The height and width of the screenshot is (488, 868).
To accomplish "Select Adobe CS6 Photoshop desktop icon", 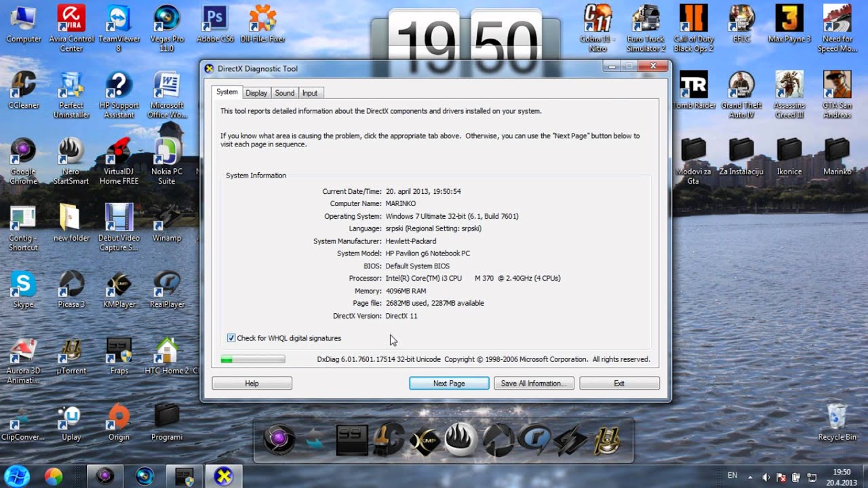I will point(215,24).
